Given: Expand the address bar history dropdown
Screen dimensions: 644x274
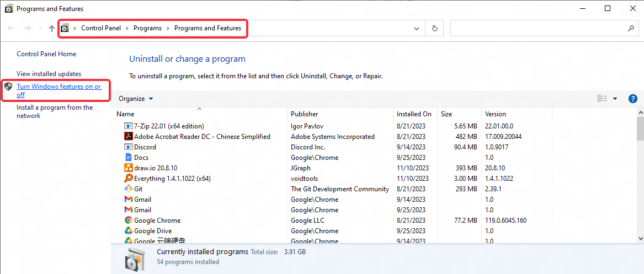Looking at the screenshot, I should click(x=417, y=28).
